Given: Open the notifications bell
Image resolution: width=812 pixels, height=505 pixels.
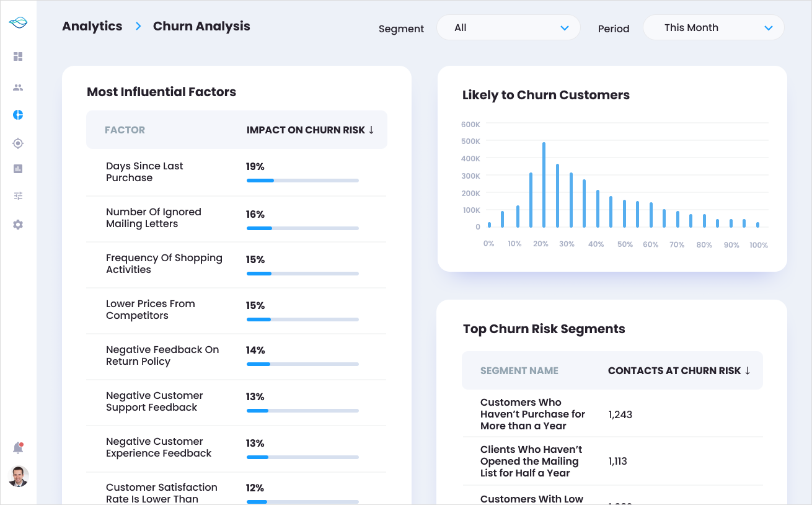Looking at the screenshot, I should tap(18, 448).
